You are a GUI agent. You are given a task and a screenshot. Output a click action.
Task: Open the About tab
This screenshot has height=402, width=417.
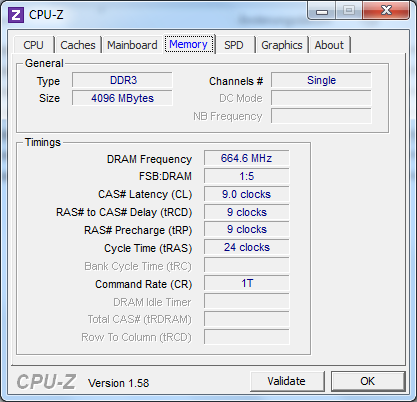pyautogui.click(x=329, y=45)
